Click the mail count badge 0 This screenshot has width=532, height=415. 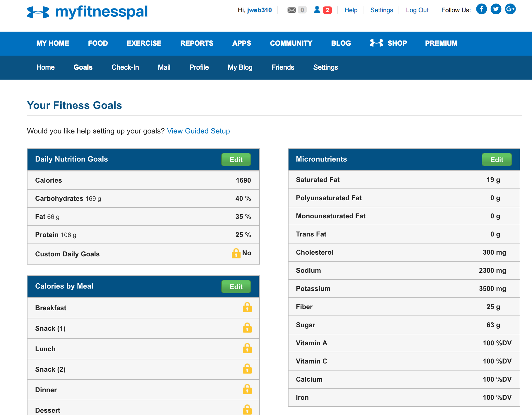click(302, 10)
